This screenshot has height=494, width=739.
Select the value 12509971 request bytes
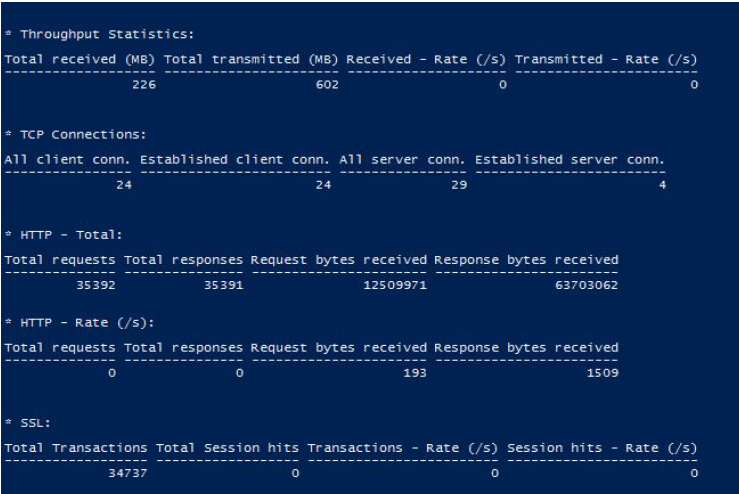(x=395, y=285)
